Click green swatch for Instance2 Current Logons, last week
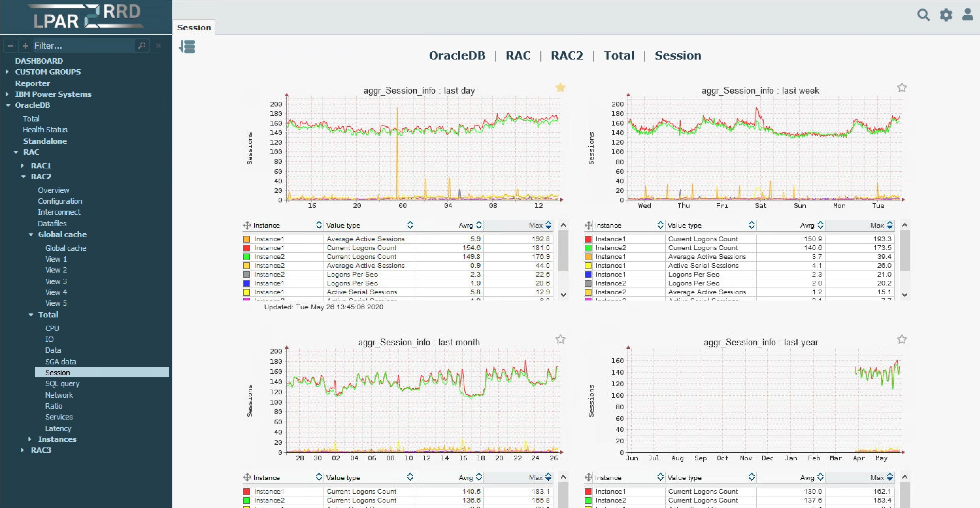This screenshot has width=980, height=508. pyautogui.click(x=588, y=248)
